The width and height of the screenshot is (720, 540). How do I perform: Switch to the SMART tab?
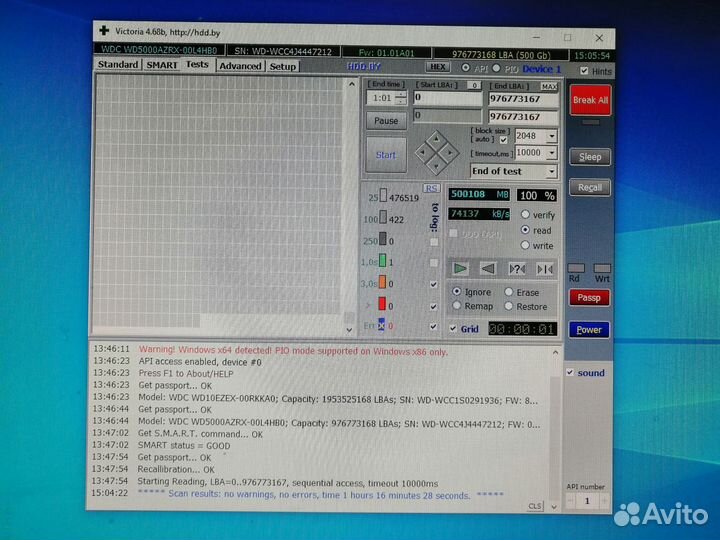tap(162, 65)
